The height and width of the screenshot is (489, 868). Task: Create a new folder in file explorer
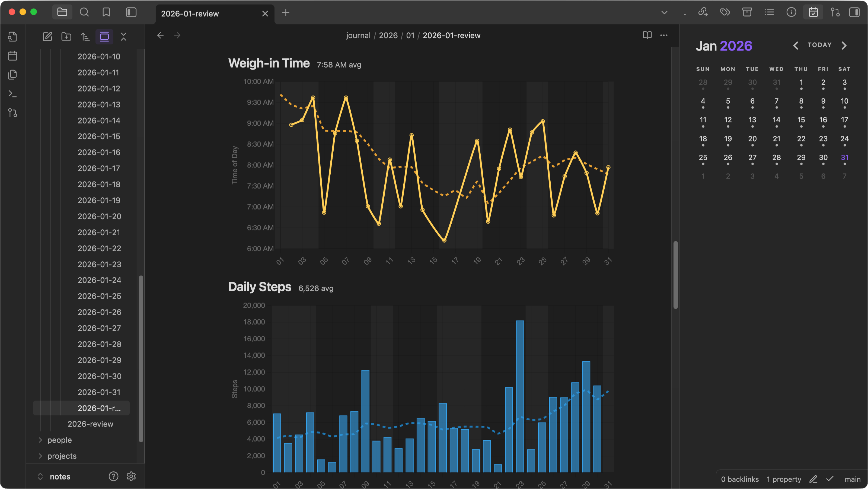[x=66, y=36]
